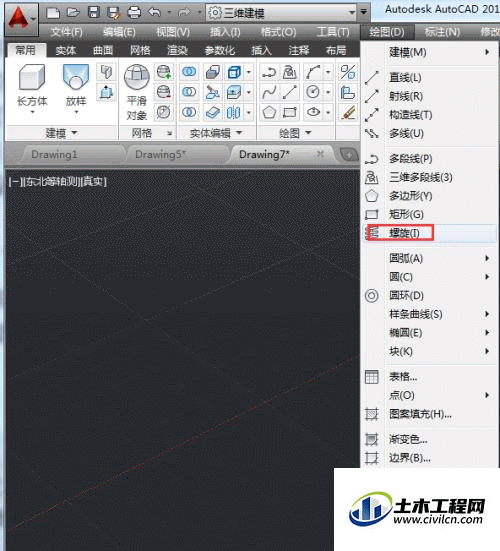Switch to the 渲染 ribbon tab
The height and width of the screenshot is (551, 500).
177,51
